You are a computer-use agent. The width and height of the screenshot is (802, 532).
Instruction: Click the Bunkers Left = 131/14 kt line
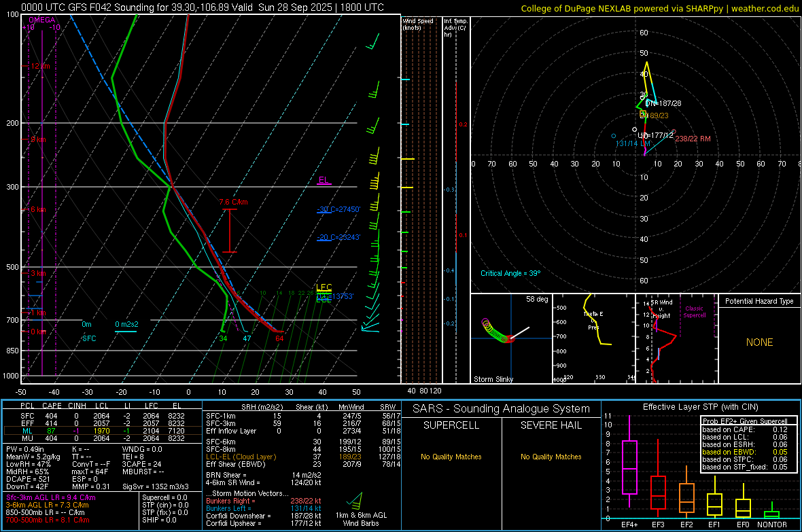point(264,508)
